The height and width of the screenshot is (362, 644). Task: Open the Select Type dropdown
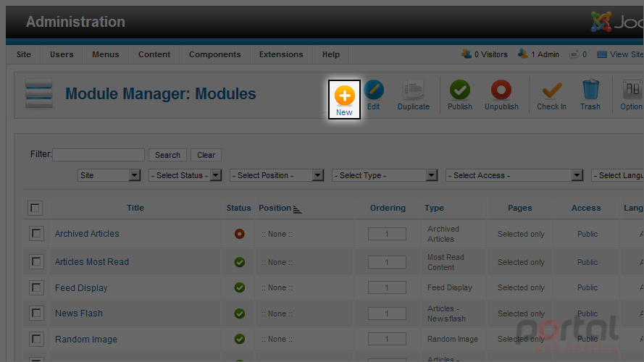pyautogui.click(x=384, y=175)
